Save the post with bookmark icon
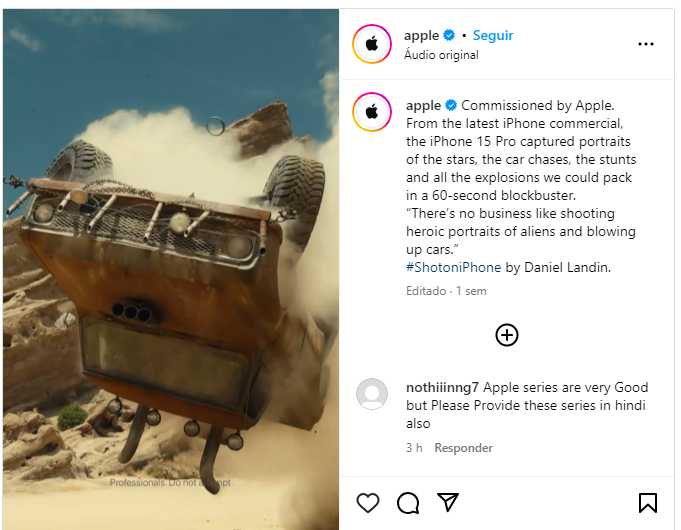 pos(648,503)
